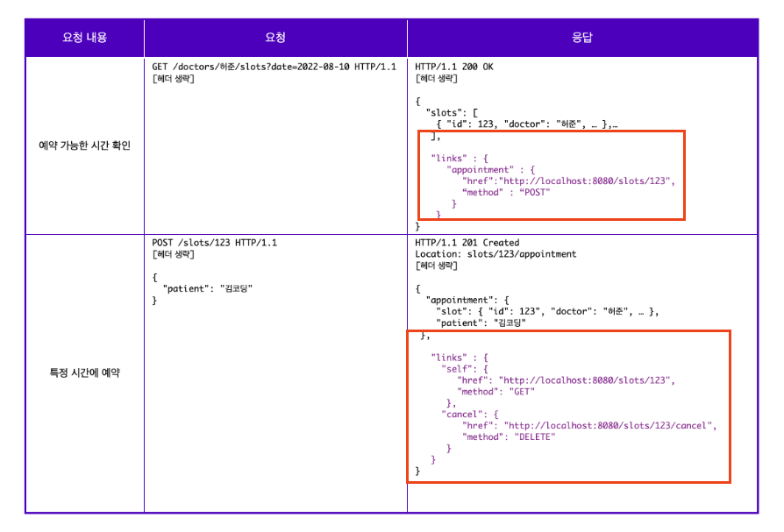Click '"appointment": {' in the 201 Created response
Image resolution: width=784 pixels, height=532 pixels.
(x=467, y=301)
